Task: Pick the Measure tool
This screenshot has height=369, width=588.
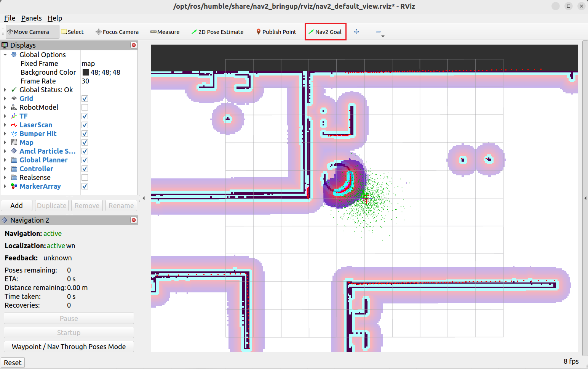Action: coord(165,32)
